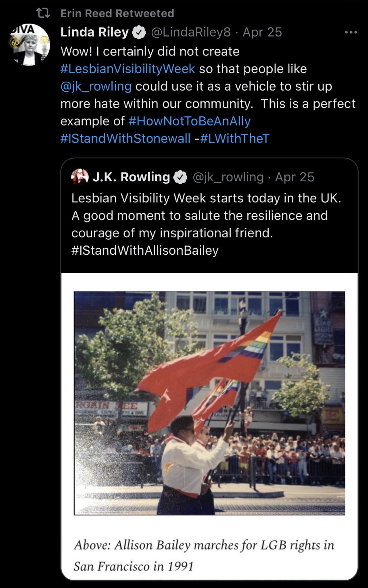Click the @jk_rowling handle in quoted tweet

(228, 177)
